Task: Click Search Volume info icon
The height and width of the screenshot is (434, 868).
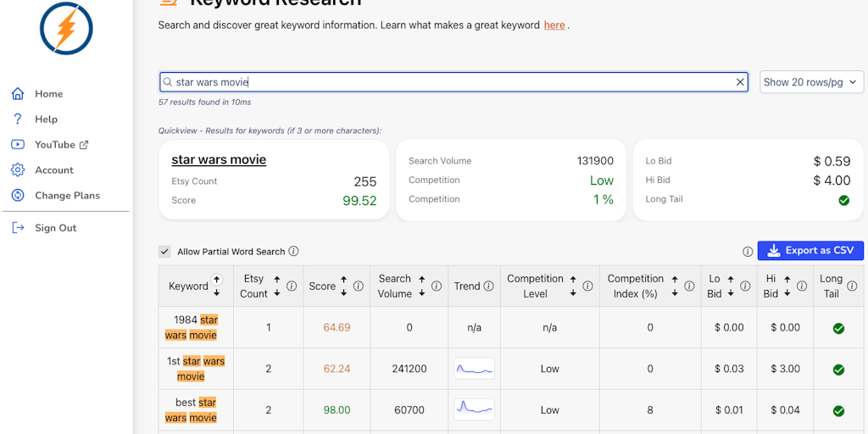Action: (x=437, y=287)
